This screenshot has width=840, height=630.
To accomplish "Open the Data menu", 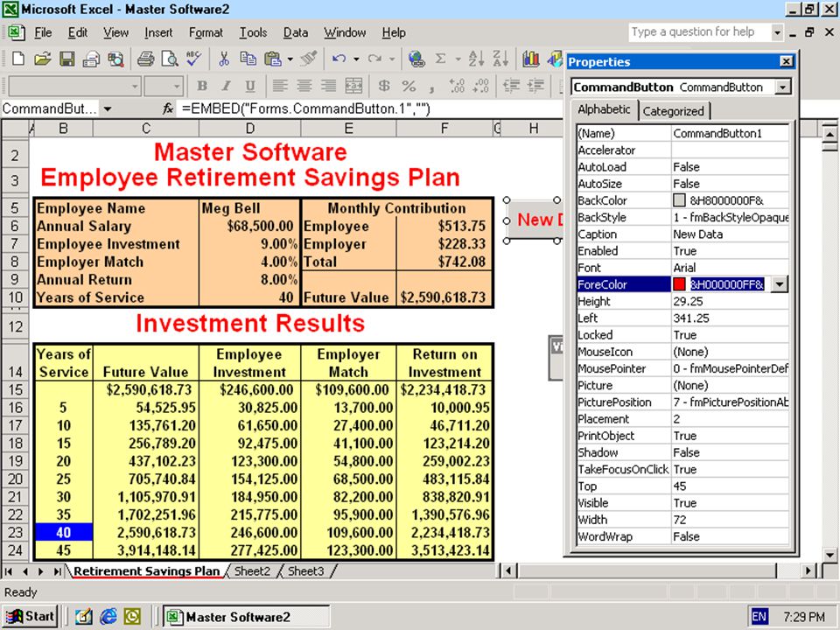I will 296,32.
